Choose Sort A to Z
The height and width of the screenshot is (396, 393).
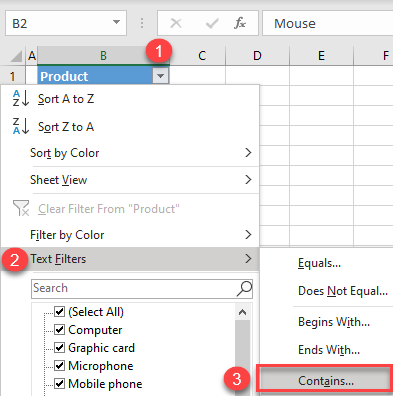(130, 99)
